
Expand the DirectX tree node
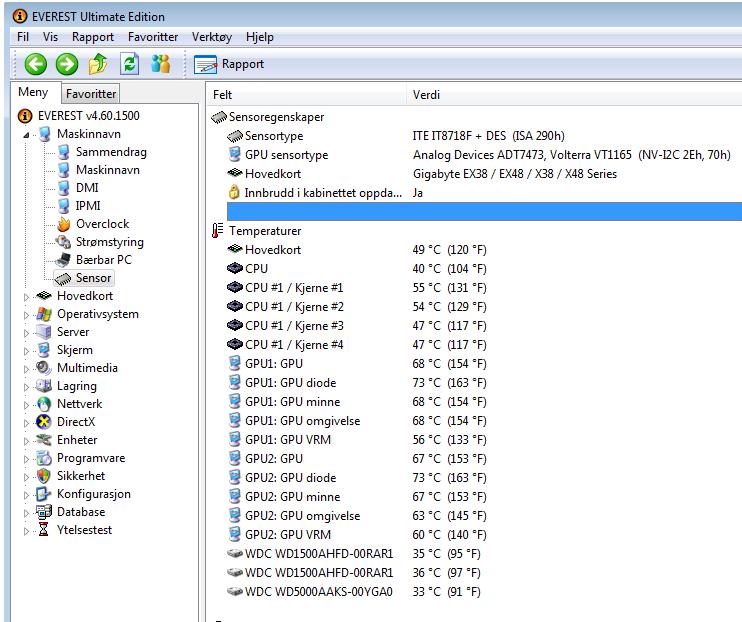coord(26,423)
